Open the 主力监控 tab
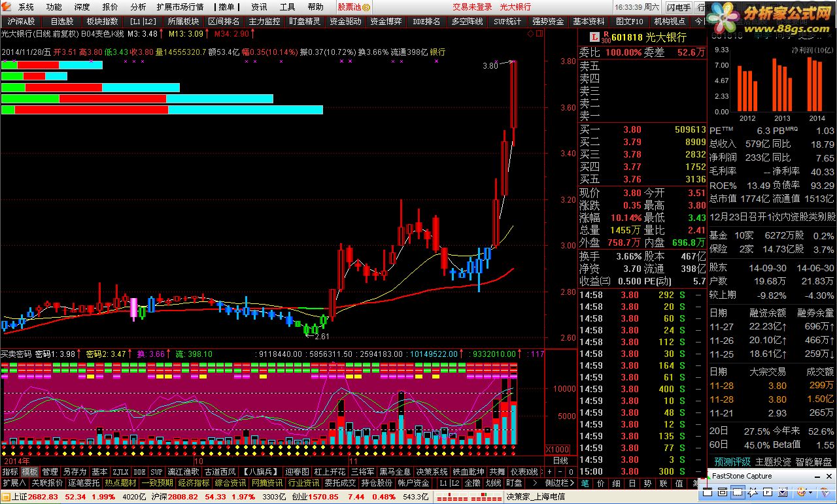Viewport: 837px width, 504px height. tap(264, 22)
